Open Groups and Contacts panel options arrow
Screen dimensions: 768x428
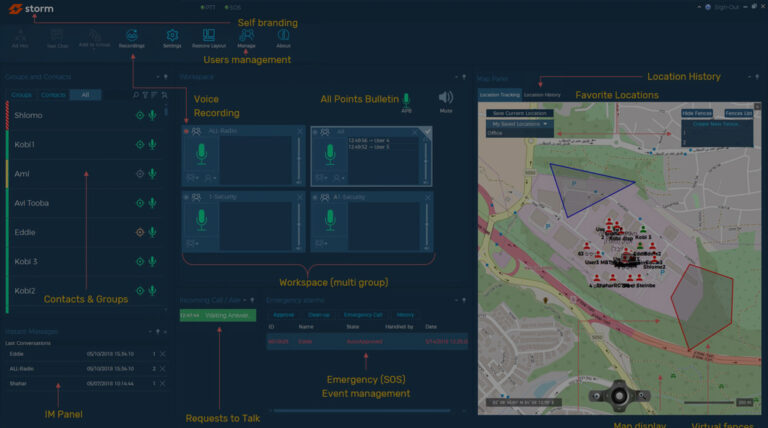point(158,77)
